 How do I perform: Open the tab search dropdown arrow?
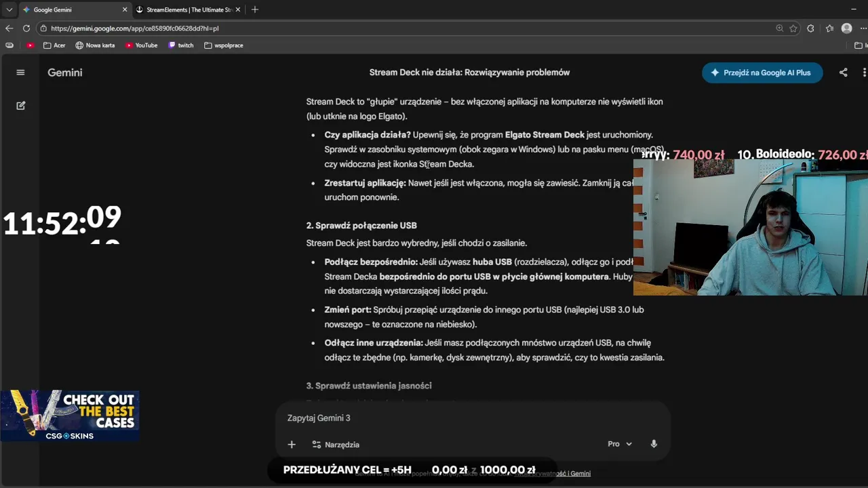(9, 9)
